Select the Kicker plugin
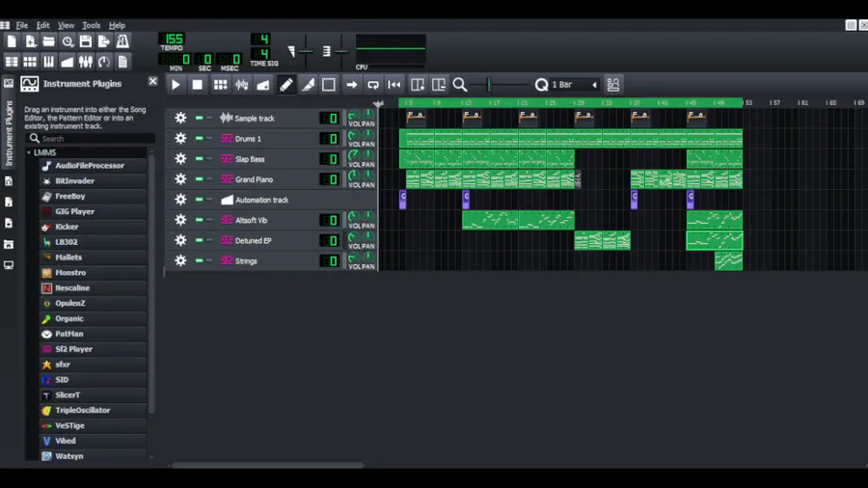Image resolution: width=868 pixels, height=488 pixels. tap(93, 227)
